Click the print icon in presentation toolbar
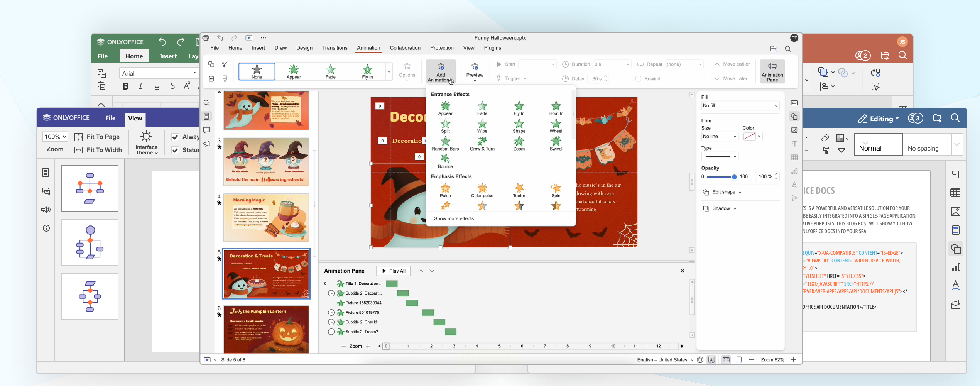 [x=206, y=38]
